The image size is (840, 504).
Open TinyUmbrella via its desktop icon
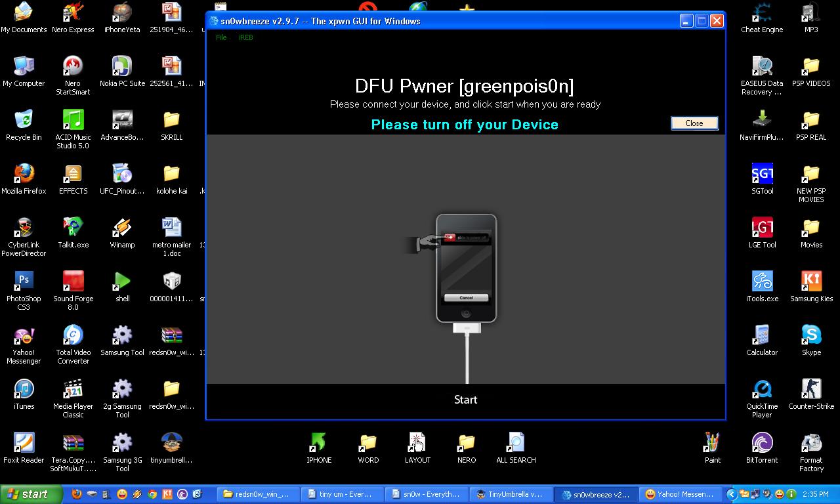(x=171, y=446)
